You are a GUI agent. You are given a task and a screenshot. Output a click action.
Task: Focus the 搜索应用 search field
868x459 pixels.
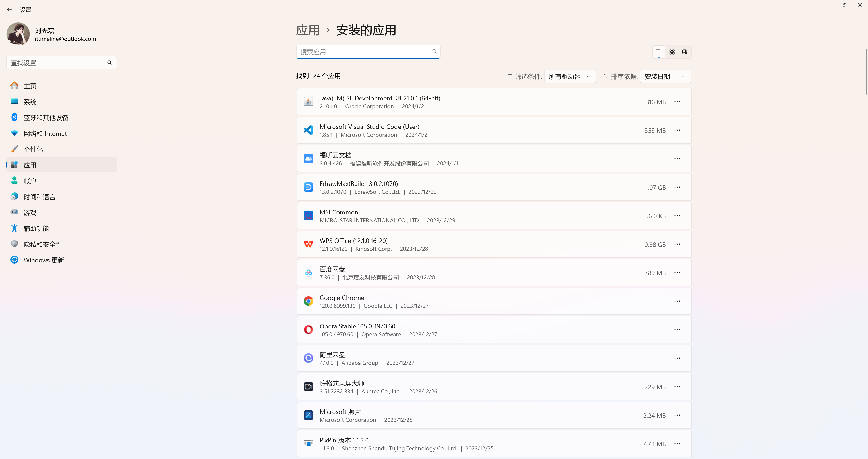pyautogui.click(x=368, y=52)
